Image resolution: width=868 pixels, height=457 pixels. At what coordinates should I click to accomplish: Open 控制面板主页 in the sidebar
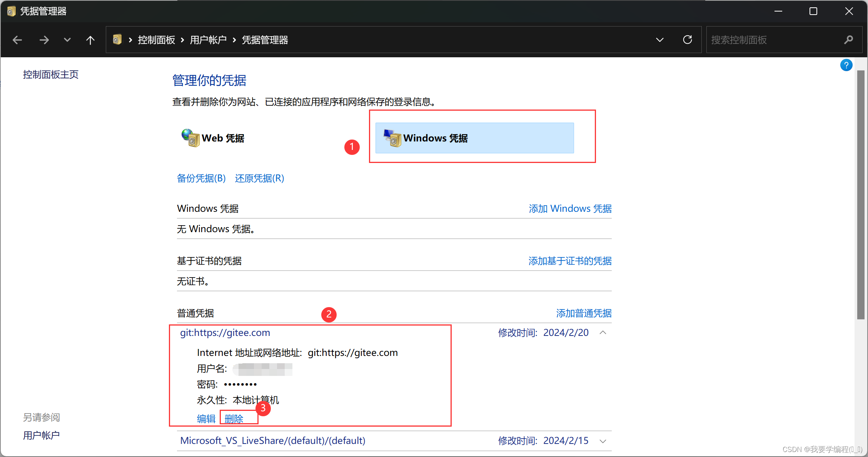pyautogui.click(x=51, y=75)
